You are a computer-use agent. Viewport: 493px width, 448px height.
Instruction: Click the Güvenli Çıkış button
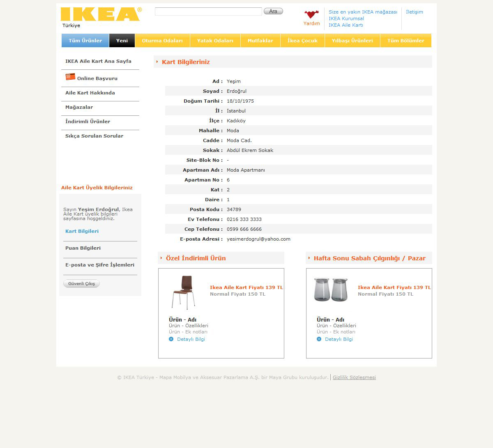click(81, 283)
